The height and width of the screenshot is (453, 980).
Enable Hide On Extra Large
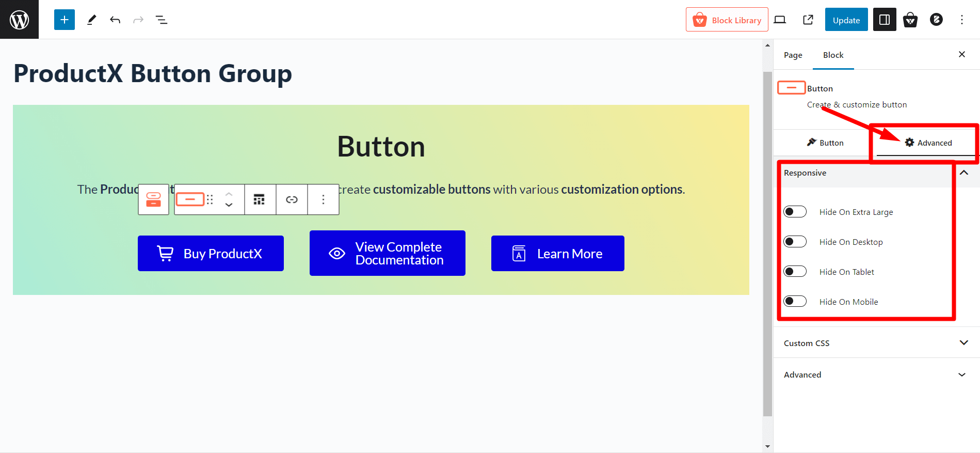point(795,211)
